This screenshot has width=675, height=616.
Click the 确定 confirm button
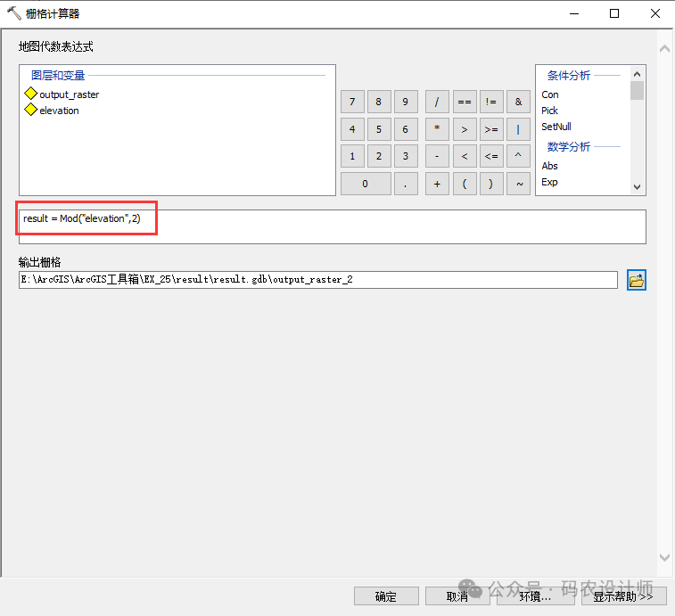click(x=386, y=596)
